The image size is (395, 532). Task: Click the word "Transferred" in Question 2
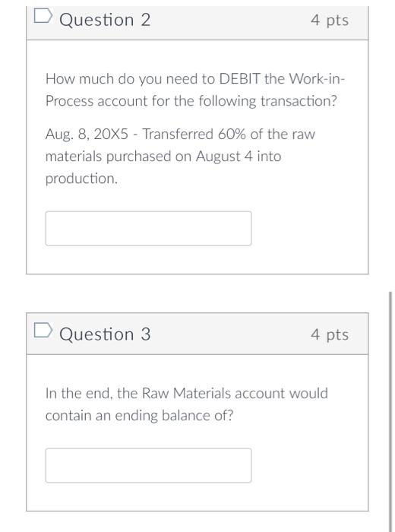coord(177,134)
